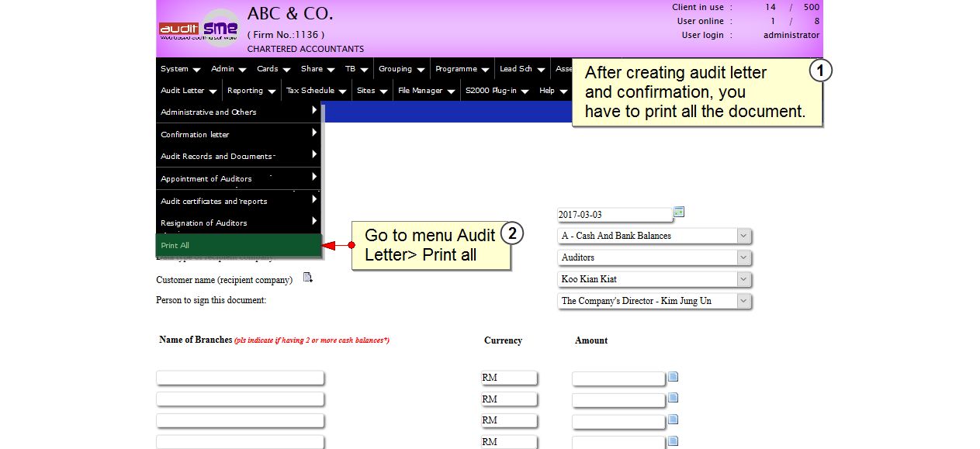The image size is (980, 449).
Task: Open the calendar date picker icon
Action: [679, 212]
